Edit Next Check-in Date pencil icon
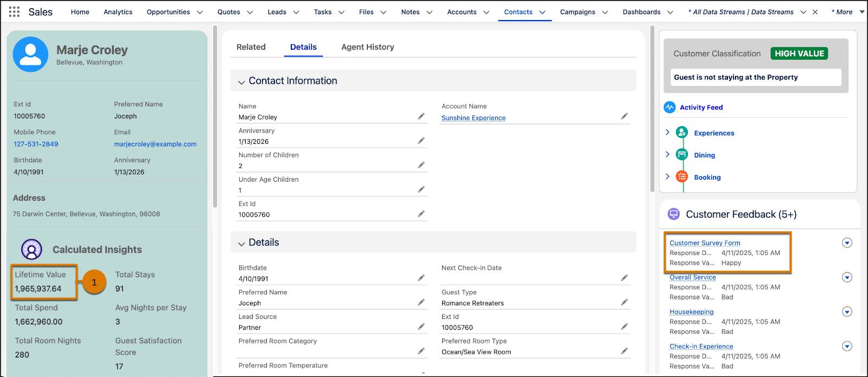868x377 pixels. click(x=624, y=278)
